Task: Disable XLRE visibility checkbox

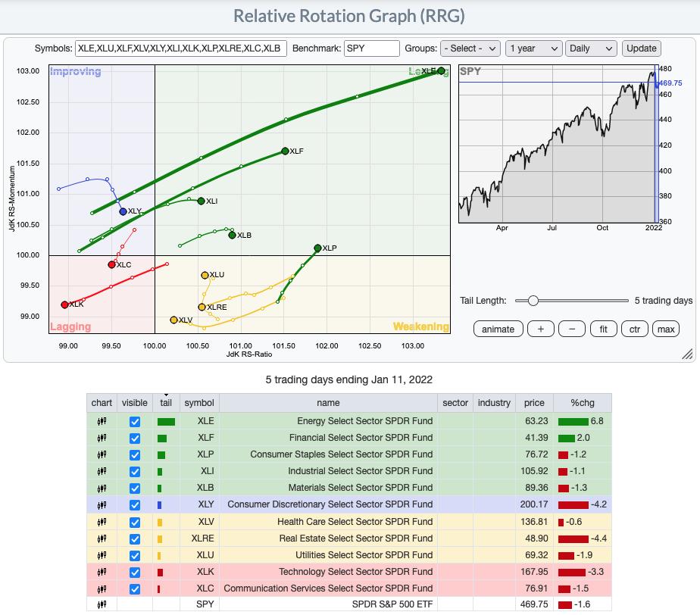Action: [x=134, y=539]
